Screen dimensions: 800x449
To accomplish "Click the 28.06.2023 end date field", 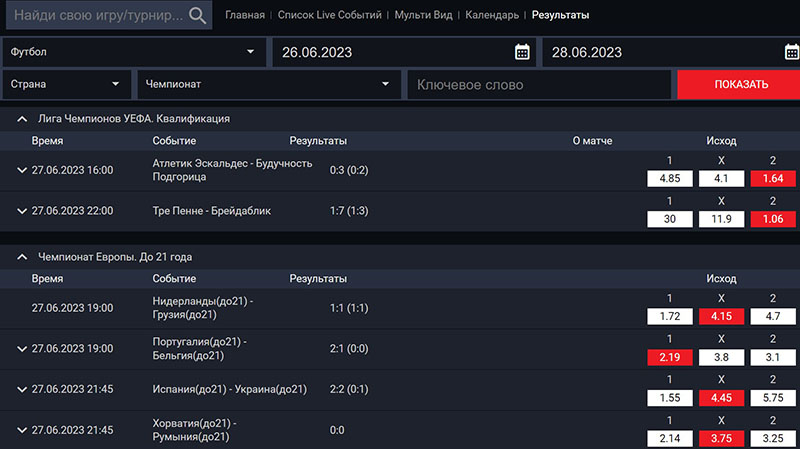I will pos(671,52).
